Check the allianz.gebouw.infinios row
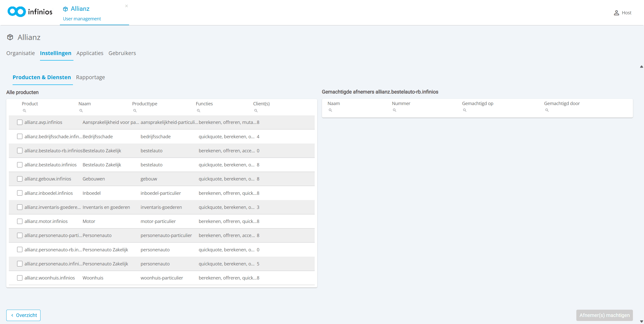Screen dimensions: 644x324 20,179
